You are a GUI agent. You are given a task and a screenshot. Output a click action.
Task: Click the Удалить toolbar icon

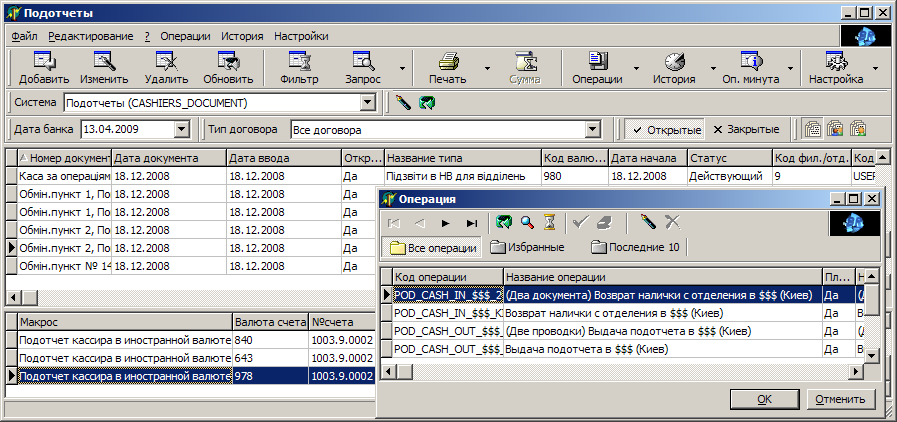[166, 60]
